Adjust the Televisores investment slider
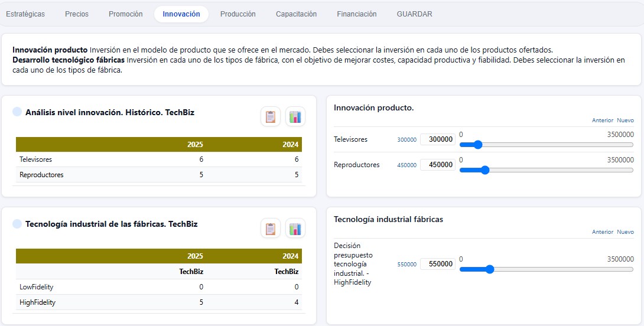Screen dimensions: 644x326 pyautogui.click(x=547, y=145)
